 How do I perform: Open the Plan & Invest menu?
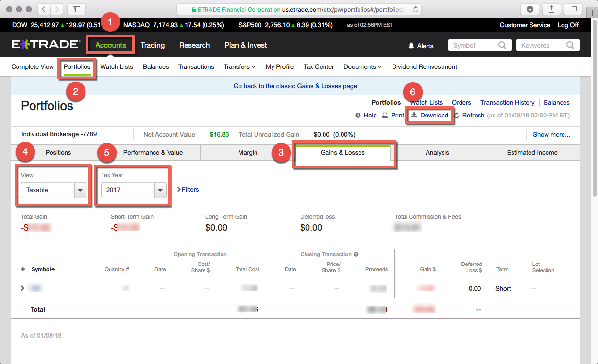click(x=246, y=45)
